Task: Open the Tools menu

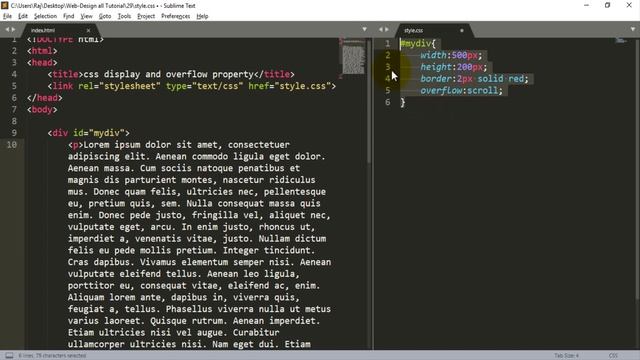Action: click(x=124, y=16)
